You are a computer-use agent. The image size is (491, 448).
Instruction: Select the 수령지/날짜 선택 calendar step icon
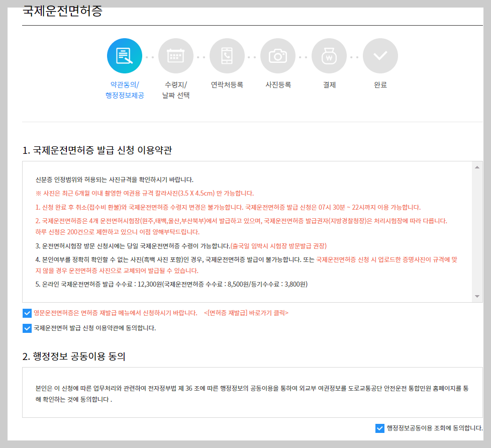point(176,56)
